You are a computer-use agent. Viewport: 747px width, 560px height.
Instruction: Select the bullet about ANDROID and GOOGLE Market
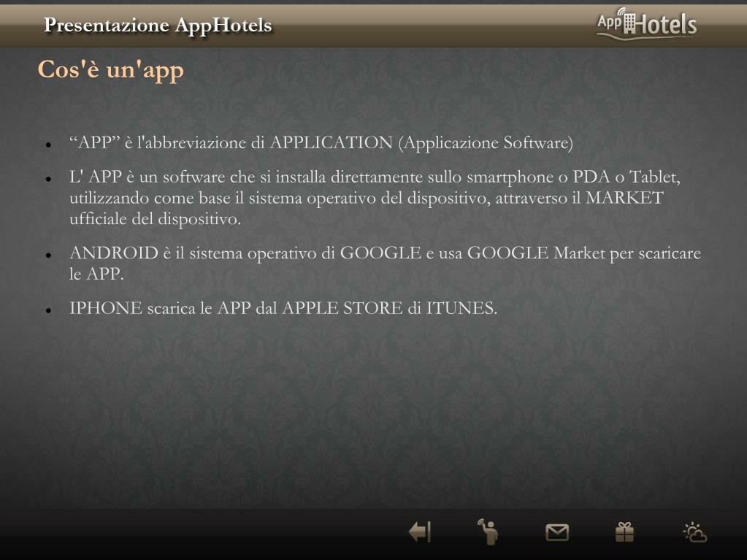385,263
